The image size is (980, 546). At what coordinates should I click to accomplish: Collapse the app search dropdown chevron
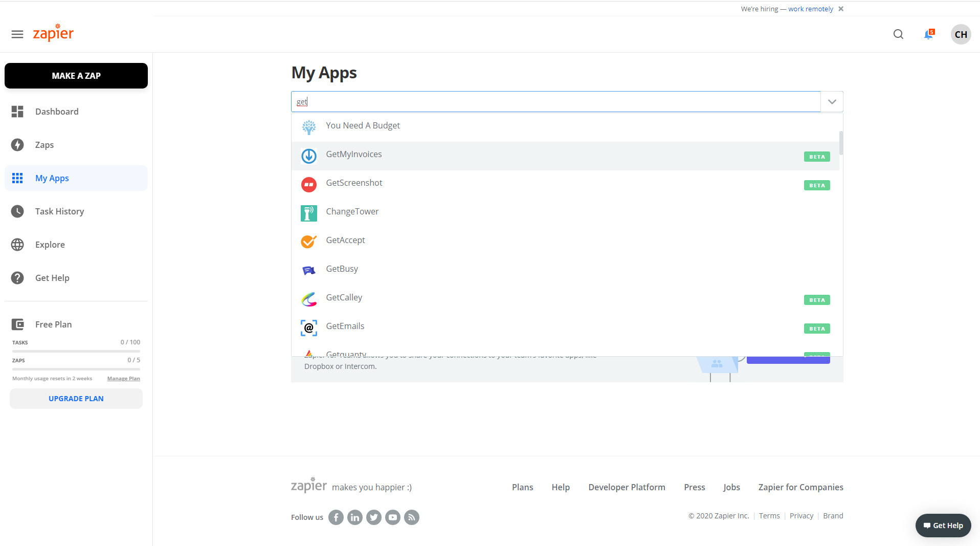(832, 102)
